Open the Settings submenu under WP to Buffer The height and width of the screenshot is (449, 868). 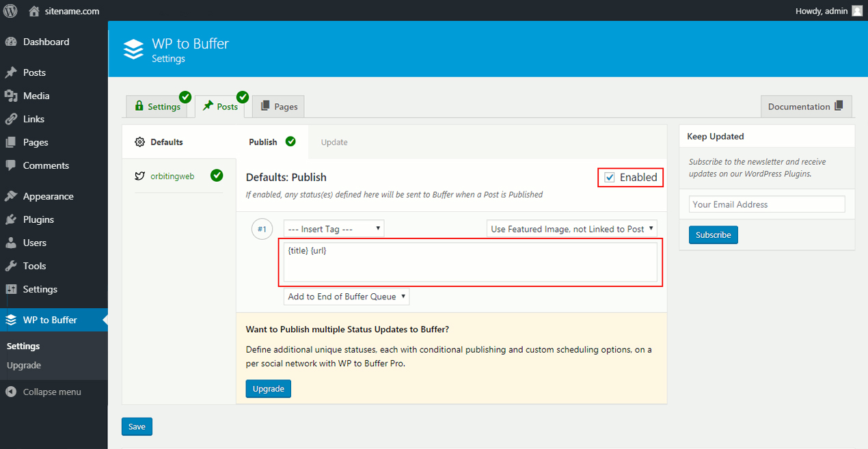click(x=23, y=346)
